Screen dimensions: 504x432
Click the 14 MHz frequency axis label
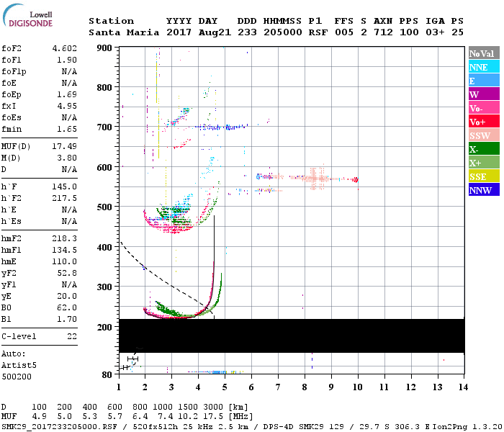click(x=463, y=387)
